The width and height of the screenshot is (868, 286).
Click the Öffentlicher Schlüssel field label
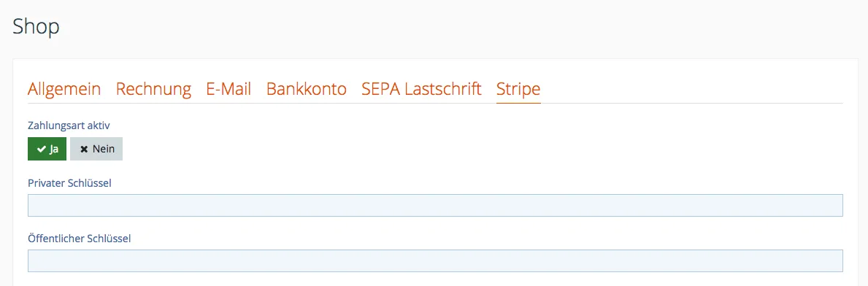pos(79,239)
